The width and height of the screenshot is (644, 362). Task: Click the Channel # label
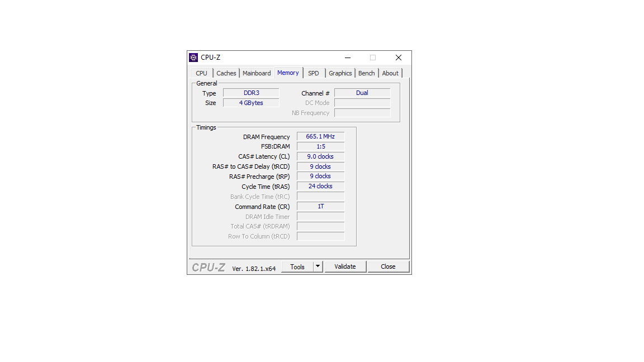[x=315, y=94]
